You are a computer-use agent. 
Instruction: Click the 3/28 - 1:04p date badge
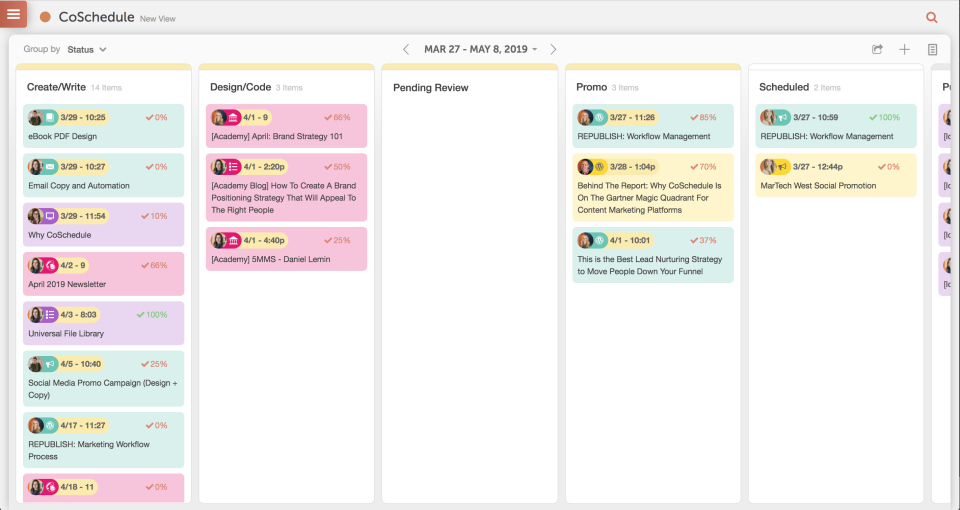(x=632, y=167)
